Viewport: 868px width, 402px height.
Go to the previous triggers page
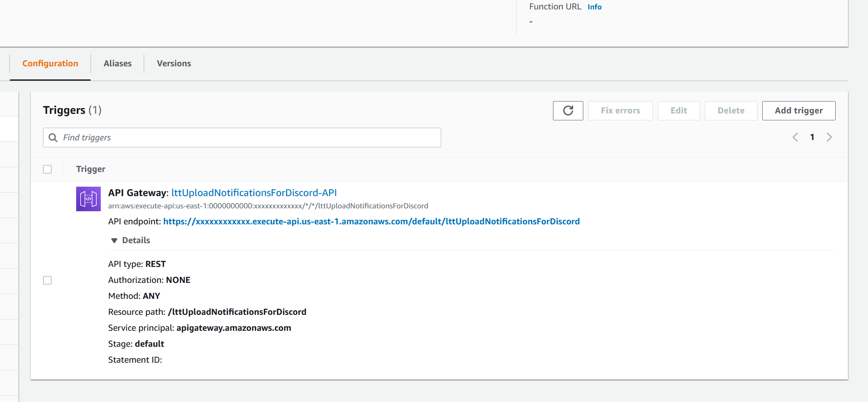point(795,137)
